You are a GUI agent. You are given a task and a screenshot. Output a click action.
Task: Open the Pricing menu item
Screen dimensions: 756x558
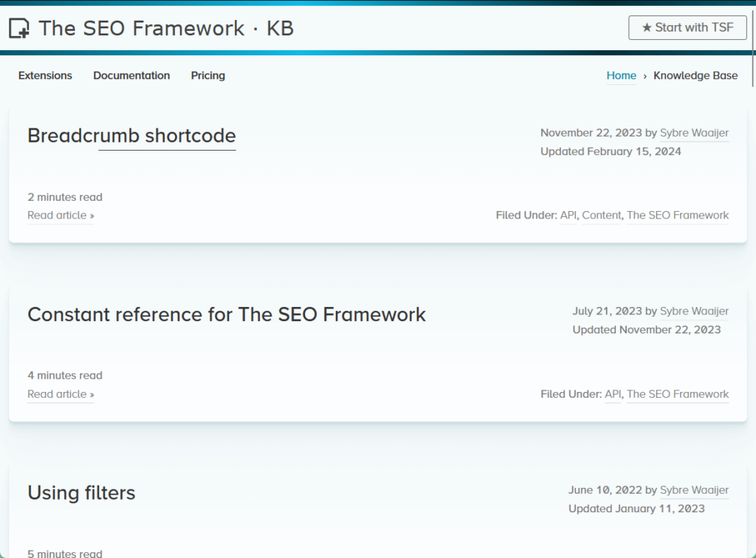pyautogui.click(x=207, y=75)
